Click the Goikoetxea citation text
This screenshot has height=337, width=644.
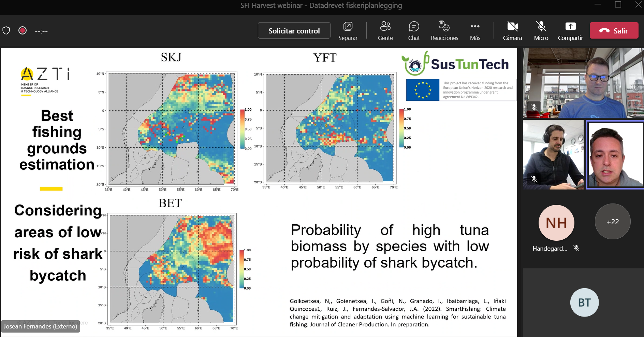point(398,313)
